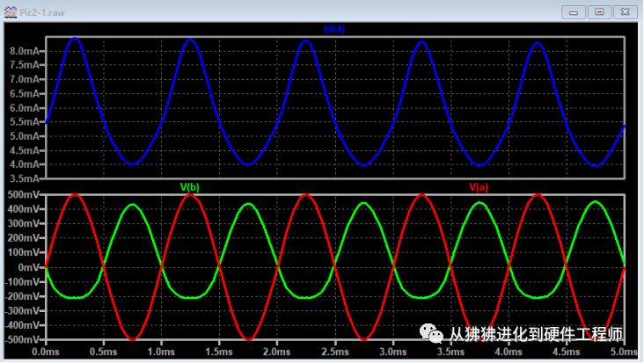644x363 pixels.
Task: Click the 2.0ms time axis label
Action: pyautogui.click(x=277, y=352)
